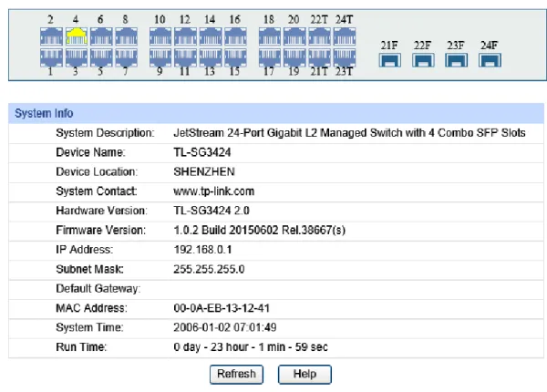547x392 pixels.
Task: Click port 5 icon
Action: [x=101, y=57]
